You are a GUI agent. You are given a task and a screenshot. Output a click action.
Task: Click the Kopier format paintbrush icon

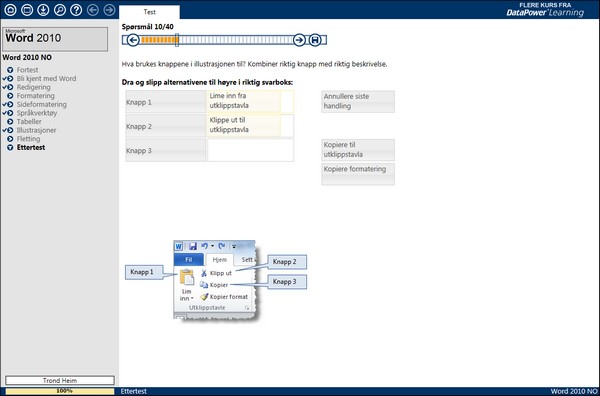click(204, 297)
